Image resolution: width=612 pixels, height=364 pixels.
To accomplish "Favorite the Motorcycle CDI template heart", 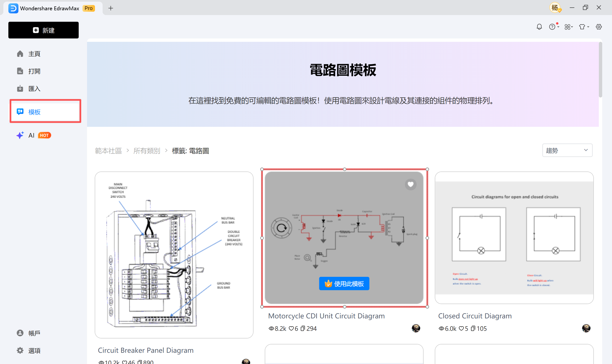I will [x=410, y=184].
